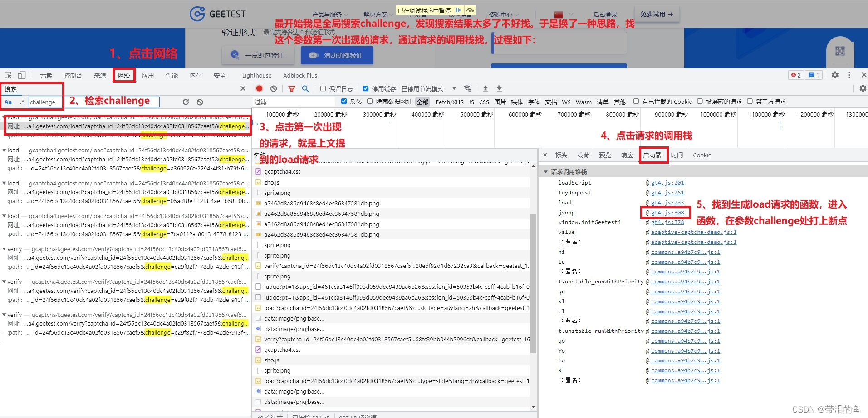The height and width of the screenshot is (418, 868).
Task: Check the 隐藏数据网址 checkbox
Action: pyautogui.click(x=370, y=102)
